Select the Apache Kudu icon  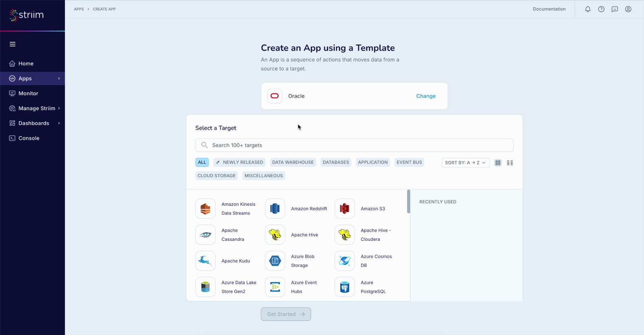(205, 261)
